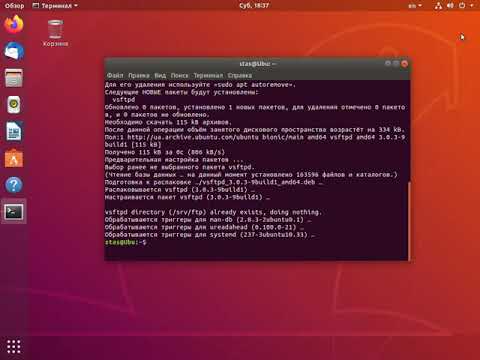Open the keyboard layout en dropdown
The image size is (480, 360).
pos(415,6)
